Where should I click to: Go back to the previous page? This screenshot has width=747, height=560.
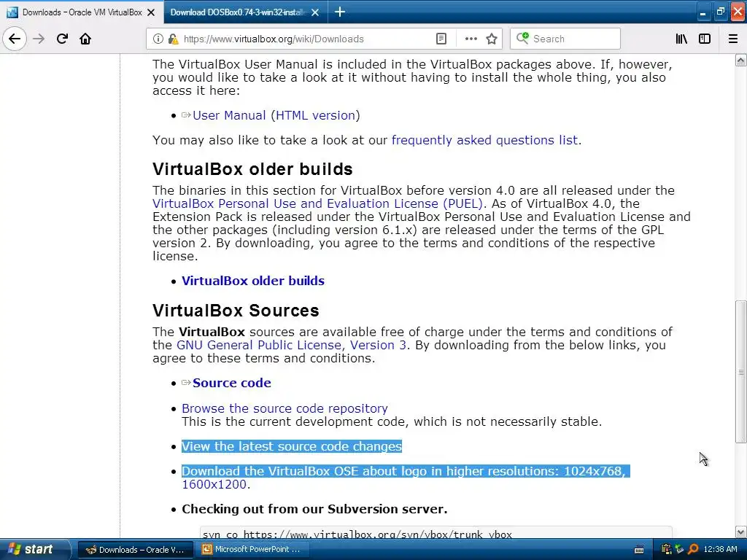[15, 39]
